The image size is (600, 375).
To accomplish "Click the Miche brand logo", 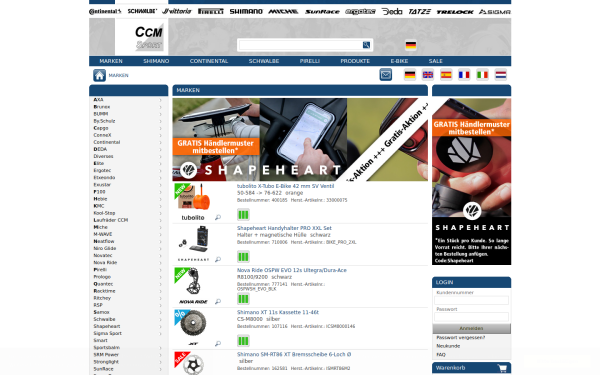I will pyautogui.click(x=284, y=11).
